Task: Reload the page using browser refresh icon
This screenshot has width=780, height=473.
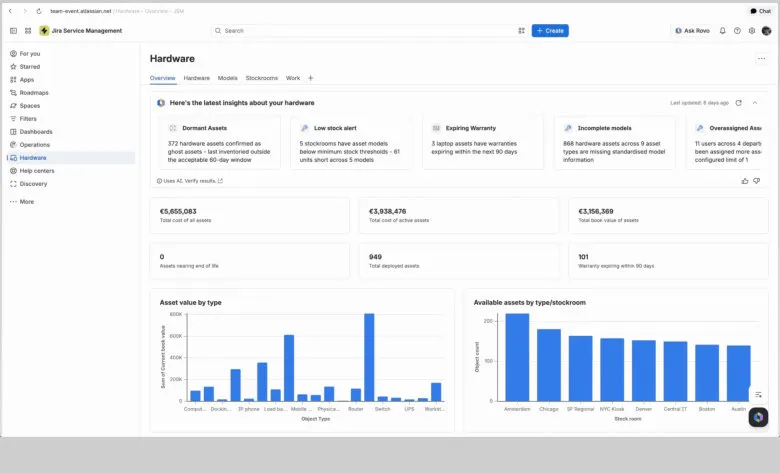Action: coord(39,11)
